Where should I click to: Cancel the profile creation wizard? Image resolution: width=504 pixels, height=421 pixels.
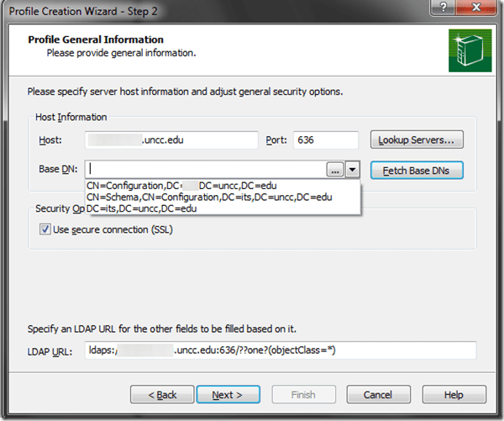coord(377,394)
